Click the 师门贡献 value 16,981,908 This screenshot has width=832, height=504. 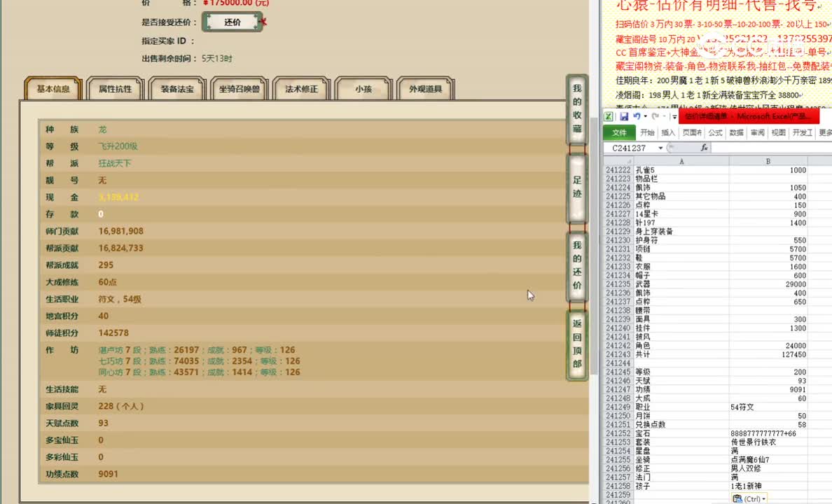click(121, 231)
